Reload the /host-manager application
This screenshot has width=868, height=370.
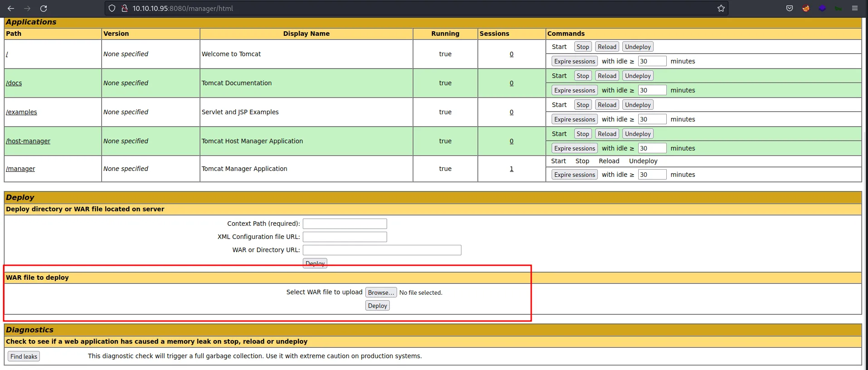click(606, 134)
